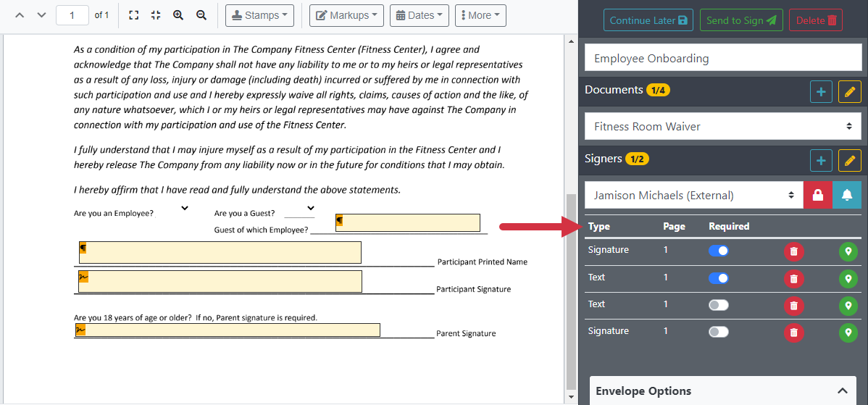This screenshot has width=868, height=405.
Task: Click the Send to Sign button
Action: (x=740, y=20)
